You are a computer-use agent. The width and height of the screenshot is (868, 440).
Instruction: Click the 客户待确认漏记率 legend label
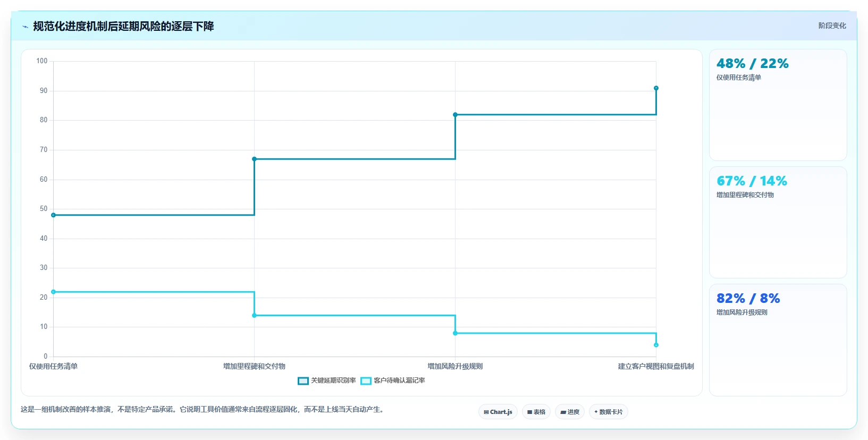click(399, 380)
